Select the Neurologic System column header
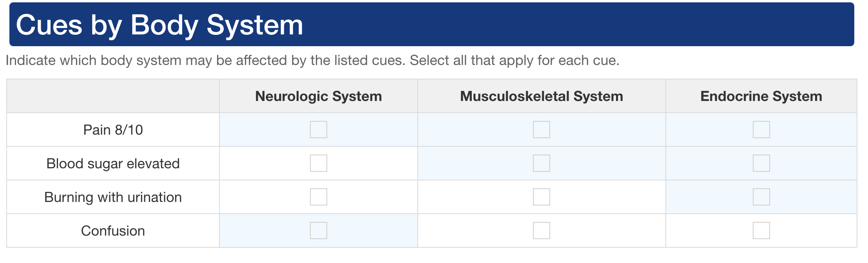Image resolution: width=868 pixels, height=263 pixels. point(319,96)
